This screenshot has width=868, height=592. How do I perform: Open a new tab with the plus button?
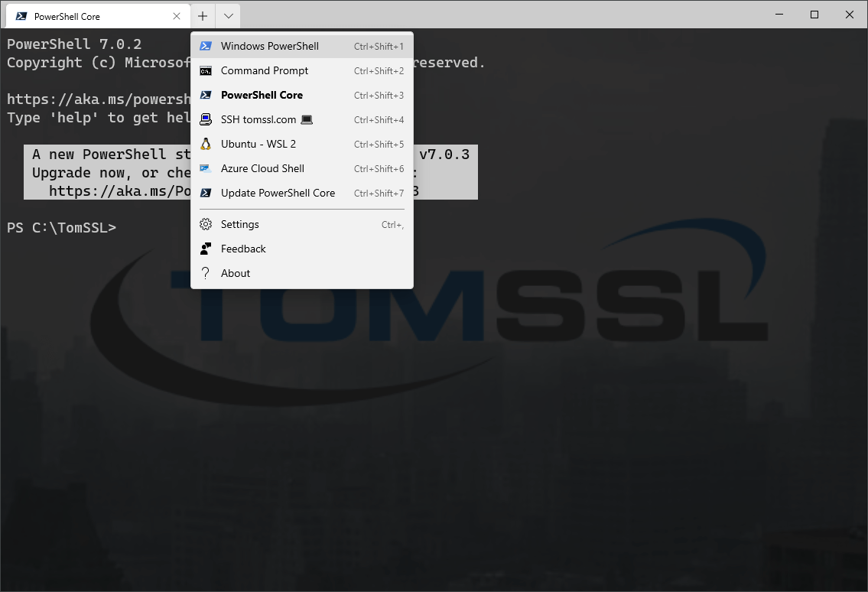(202, 15)
